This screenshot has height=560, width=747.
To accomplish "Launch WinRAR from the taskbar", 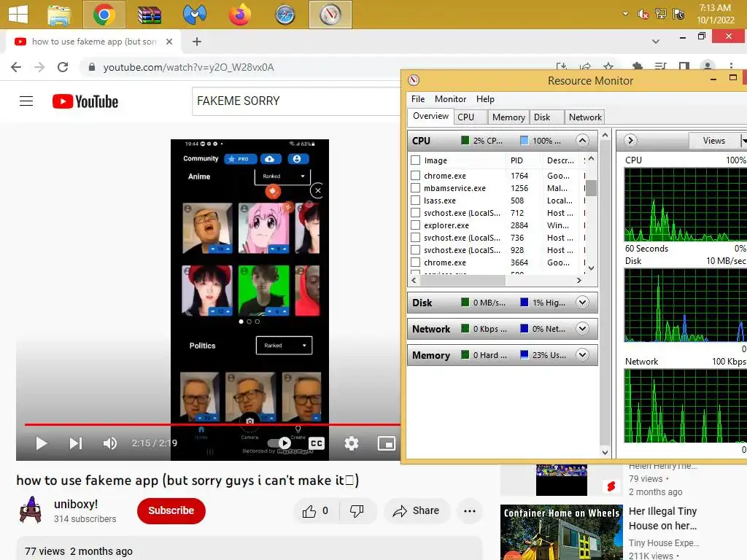I will (149, 15).
